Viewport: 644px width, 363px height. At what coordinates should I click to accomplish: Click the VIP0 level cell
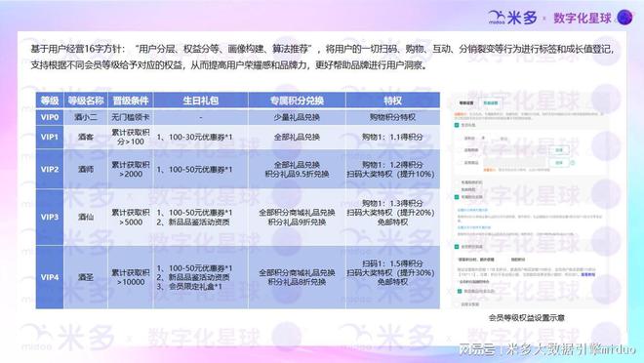point(50,117)
